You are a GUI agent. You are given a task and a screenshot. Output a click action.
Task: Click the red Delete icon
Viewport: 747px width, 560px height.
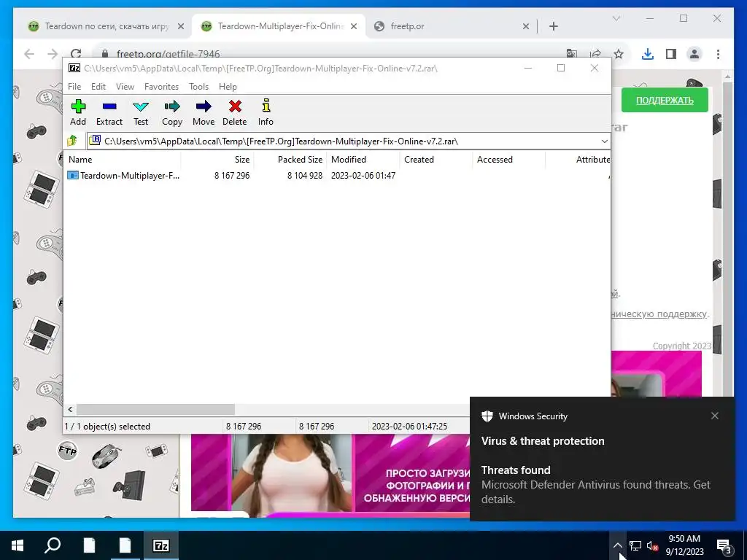[235, 112]
